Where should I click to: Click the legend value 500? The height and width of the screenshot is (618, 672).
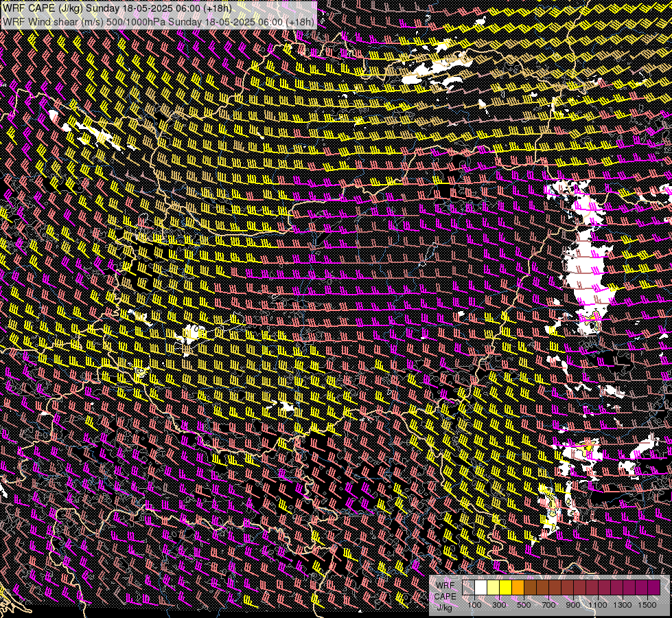524,605
